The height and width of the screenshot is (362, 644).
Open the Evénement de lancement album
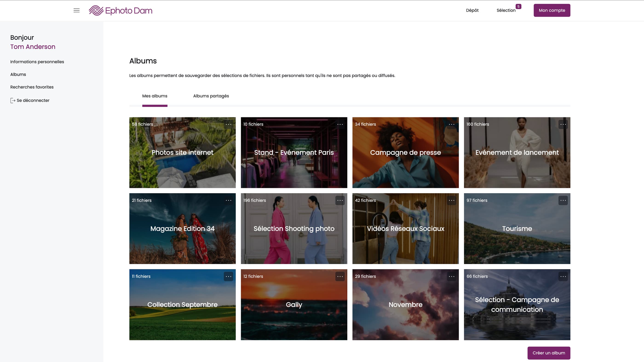tap(517, 152)
